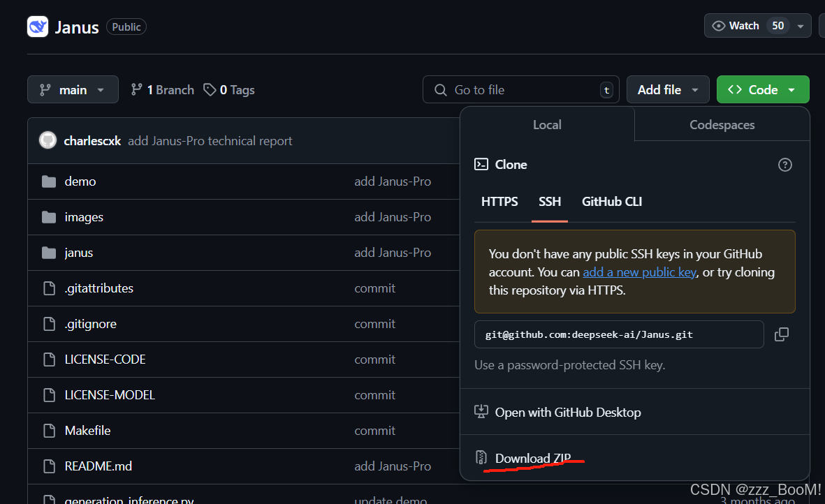
Task: Click the help question mark icon beside Clone
Action: (785, 165)
